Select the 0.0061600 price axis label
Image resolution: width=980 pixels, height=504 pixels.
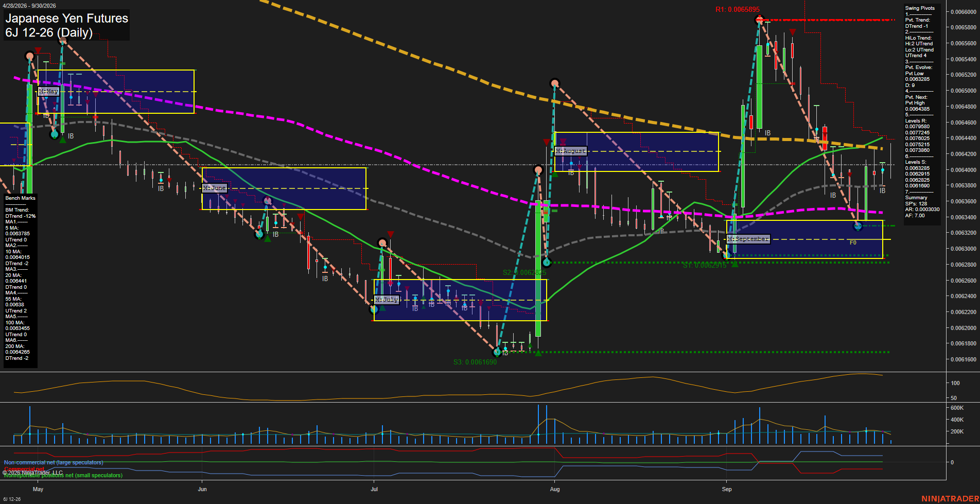(963, 359)
